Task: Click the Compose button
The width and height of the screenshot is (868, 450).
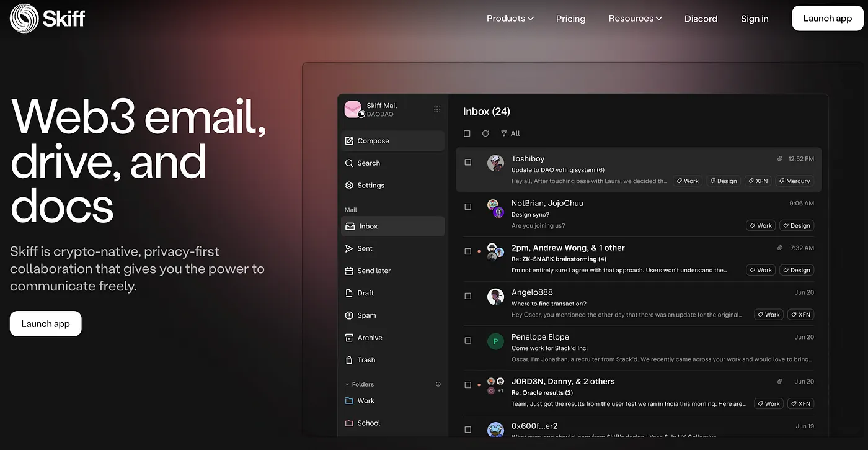Action: (392, 141)
